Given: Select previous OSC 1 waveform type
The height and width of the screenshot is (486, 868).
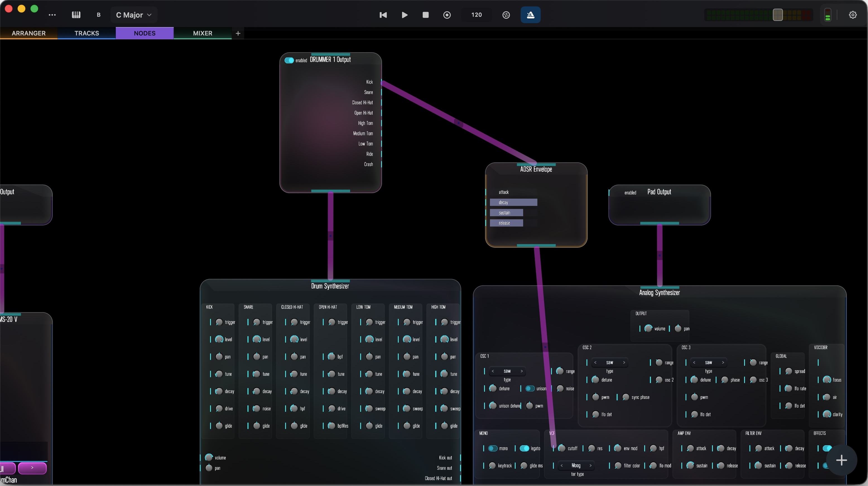Looking at the screenshot, I should pyautogui.click(x=493, y=371).
